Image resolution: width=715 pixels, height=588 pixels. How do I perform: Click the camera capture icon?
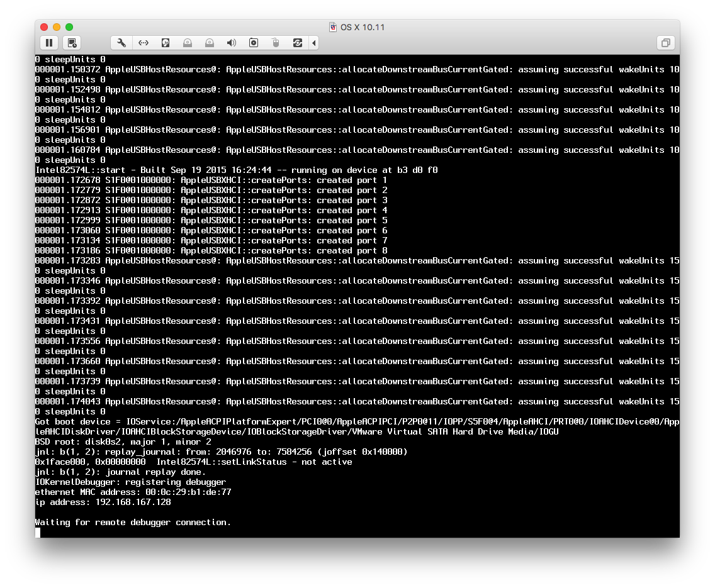point(253,43)
